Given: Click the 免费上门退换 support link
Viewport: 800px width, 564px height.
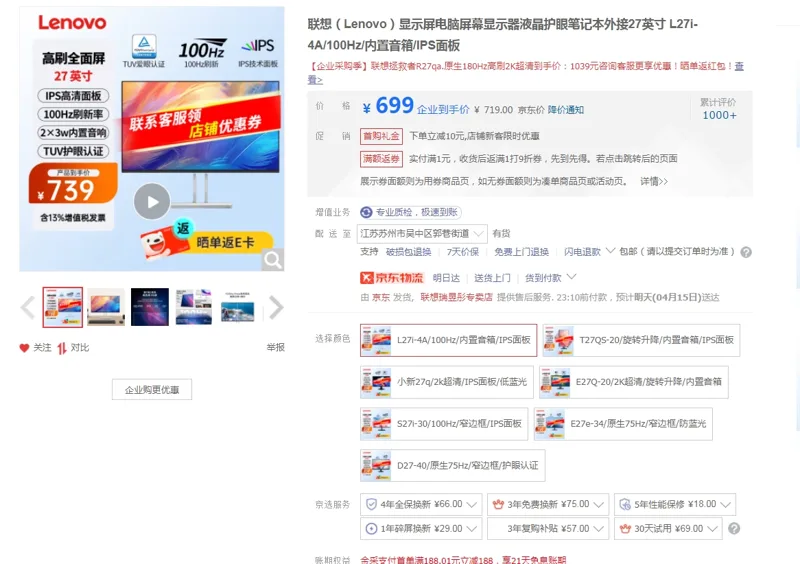Looking at the screenshot, I should [521, 252].
